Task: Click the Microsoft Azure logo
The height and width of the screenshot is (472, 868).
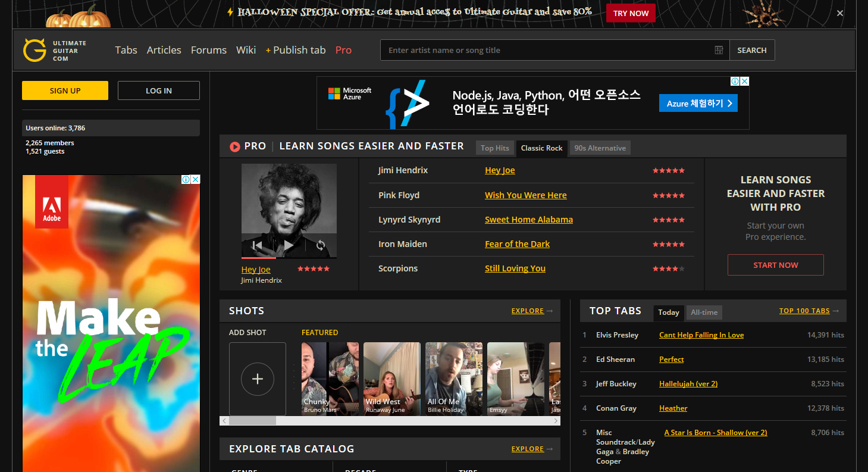Action: click(350, 93)
